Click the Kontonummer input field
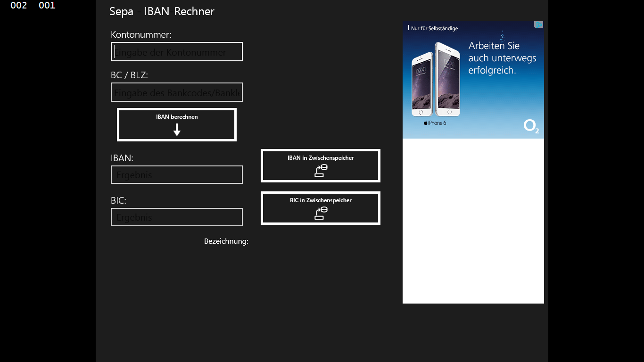 177,52
